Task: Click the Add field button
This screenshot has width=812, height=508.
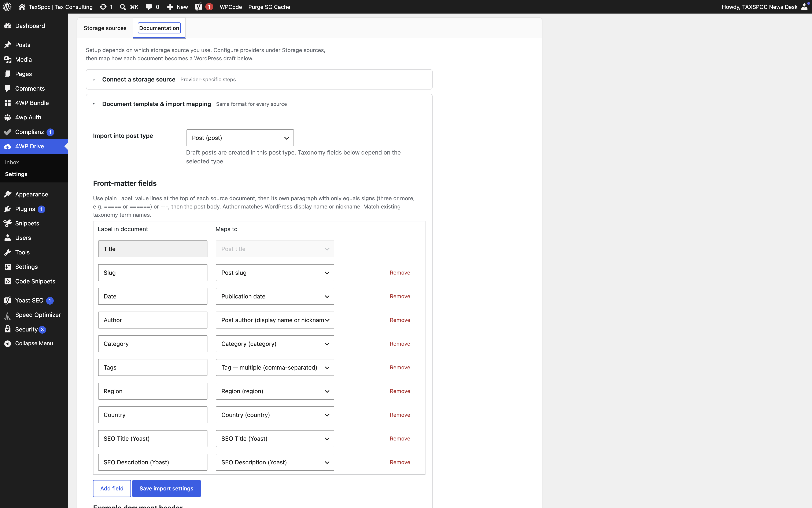Action: (x=112, y=489)
